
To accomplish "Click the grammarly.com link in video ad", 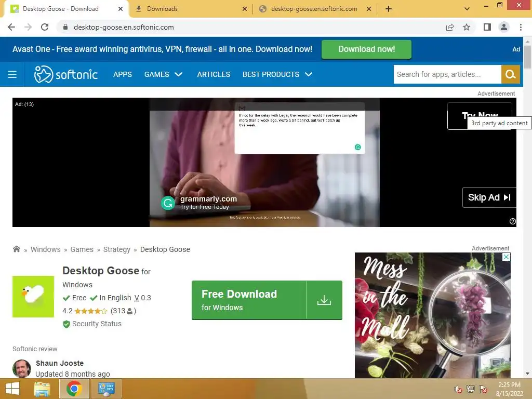I will pyautogui.click(x=208, y=199).
